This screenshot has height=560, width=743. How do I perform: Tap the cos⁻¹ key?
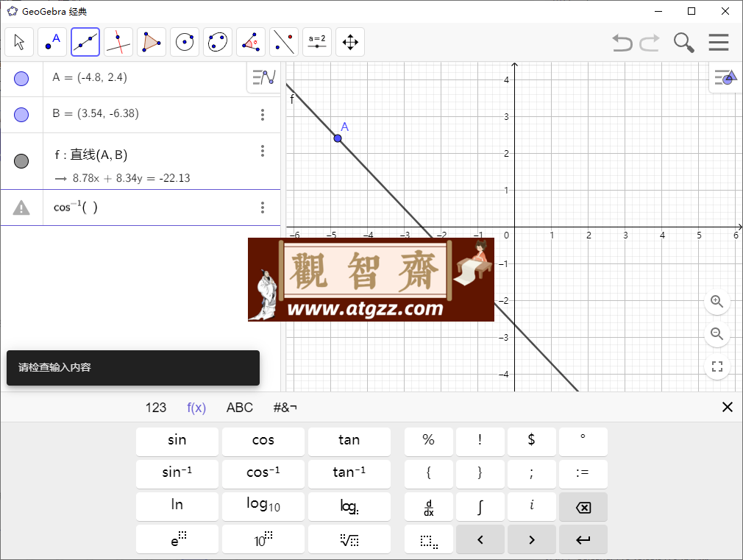coord(263,473)
